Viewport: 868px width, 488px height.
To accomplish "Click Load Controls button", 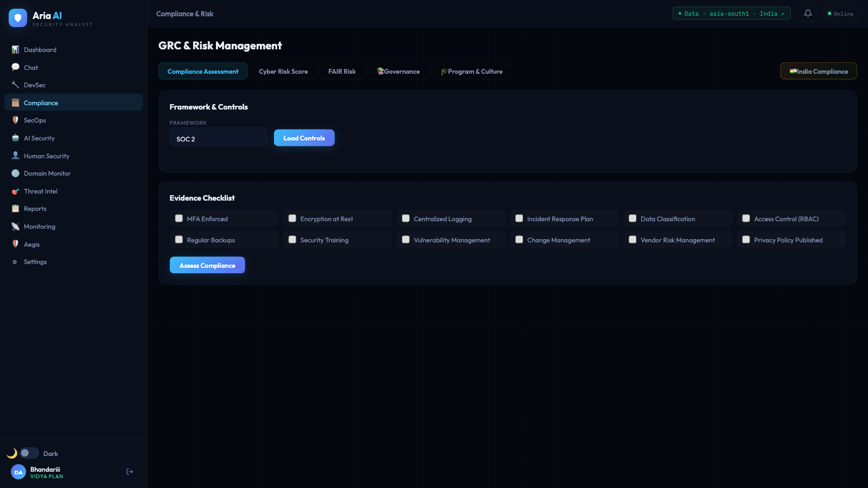I will [304, 138].
